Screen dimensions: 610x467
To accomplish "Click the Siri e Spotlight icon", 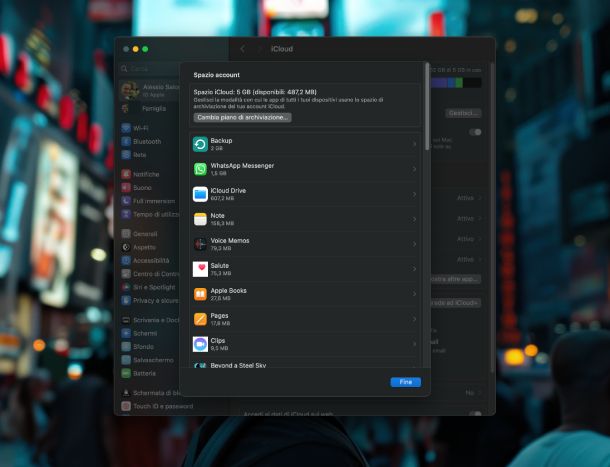I will click(126, 287).
